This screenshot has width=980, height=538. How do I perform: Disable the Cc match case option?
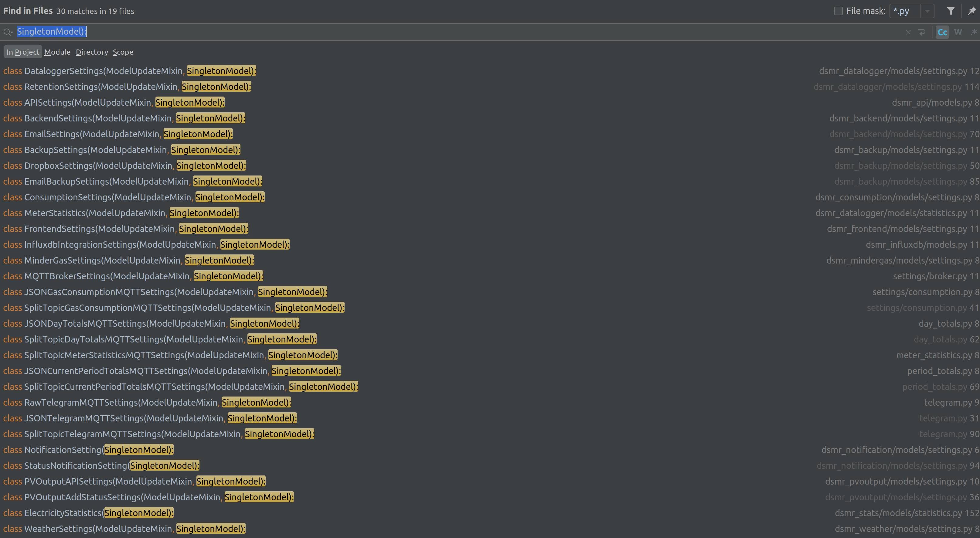click(x=942, y=32)
